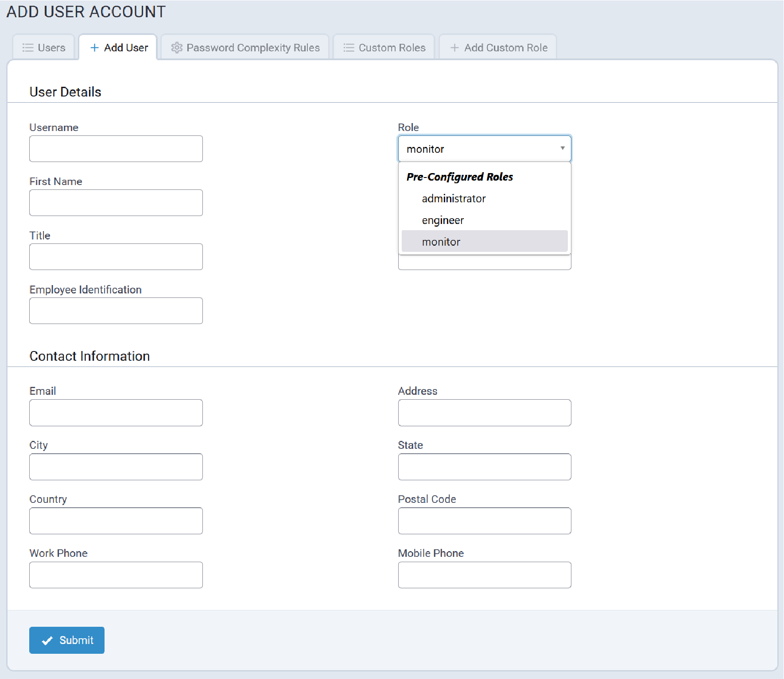Switch to the Custom Roles tab

click(384, 48)
